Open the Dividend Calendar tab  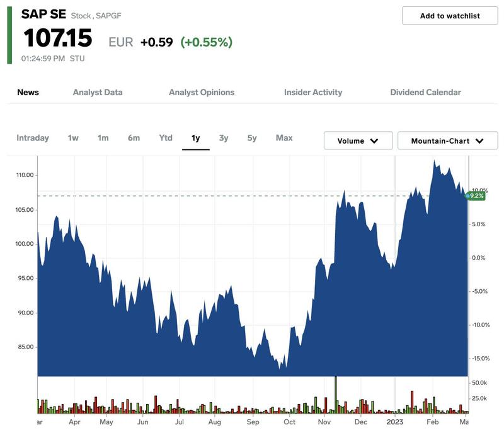(425, 92)
